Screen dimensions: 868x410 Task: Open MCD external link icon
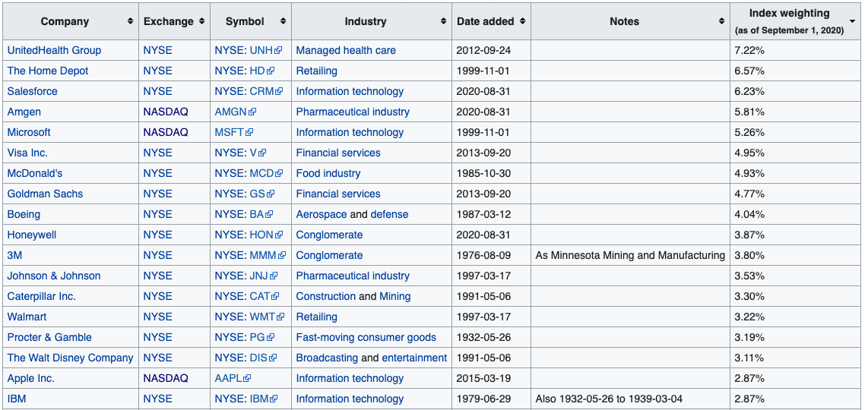[x=279, y=173]
